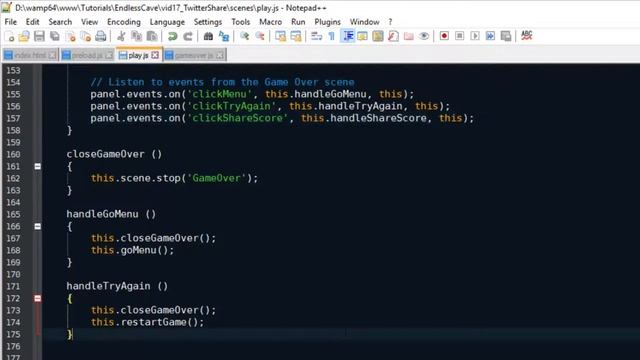The image size is (640, 360).
Task: Click Synchronize Vertical Scrolling icon
Action: [280, 36]
